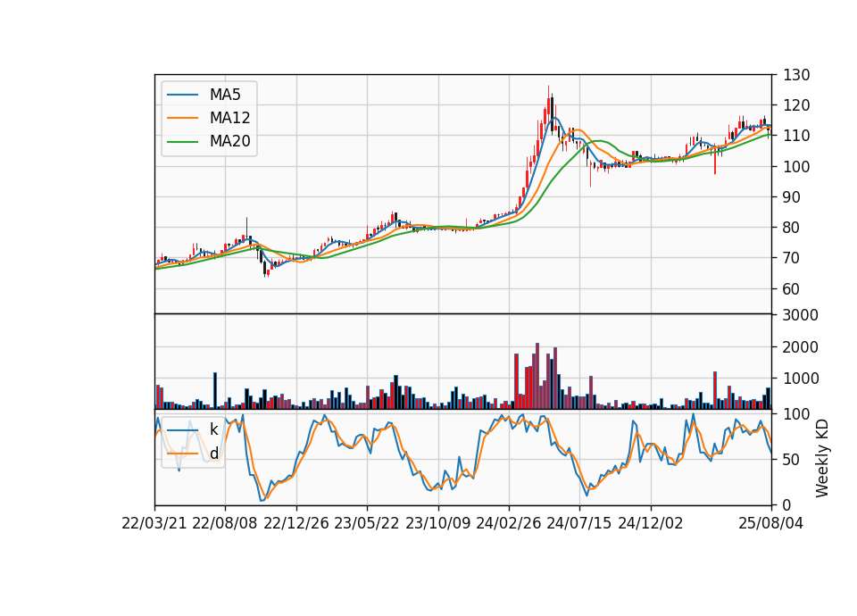Click the blue MA5 legend line sample
857x616 pixels.
182,95
